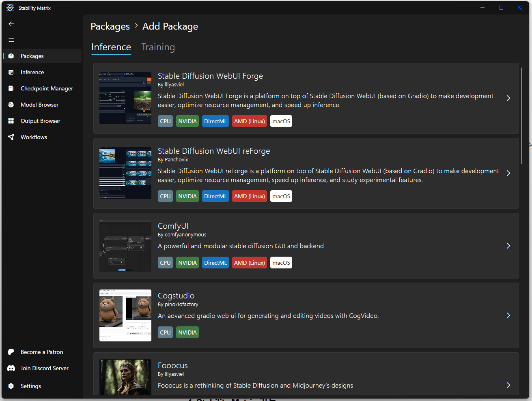Click the ComfyUI preview thumbnail
This screenshot has width=532, height=401.
tap(125, 246)
